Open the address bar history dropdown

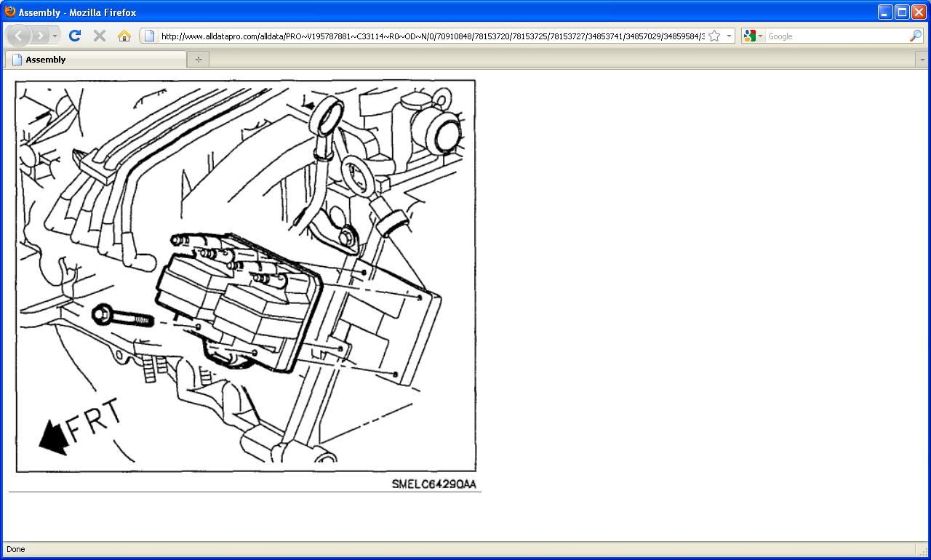pyautogui.click(x=729, y=36)
